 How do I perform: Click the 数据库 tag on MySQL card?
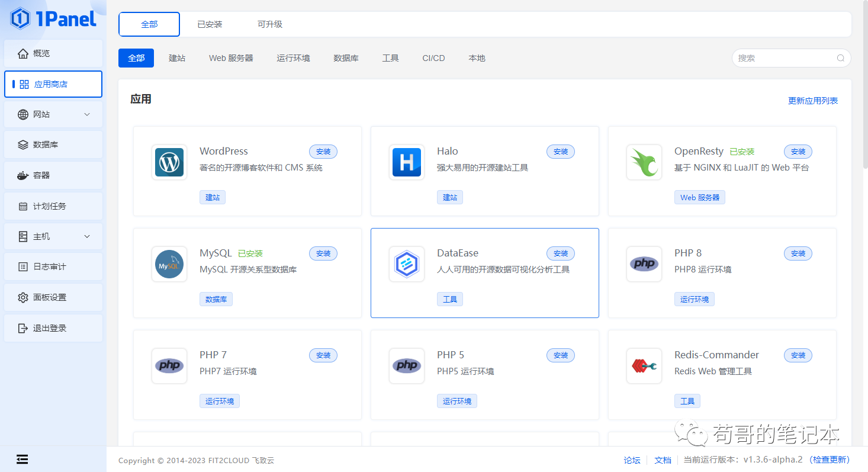coord(216,299)
